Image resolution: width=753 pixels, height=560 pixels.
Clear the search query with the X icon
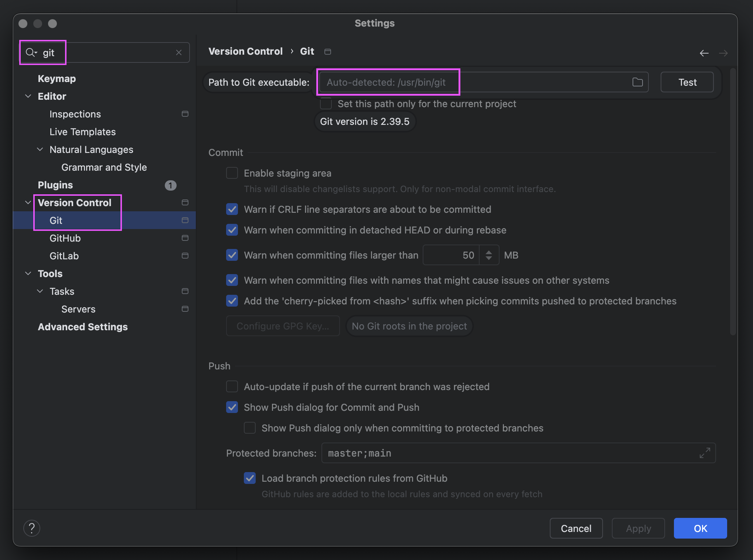point(180,52)
